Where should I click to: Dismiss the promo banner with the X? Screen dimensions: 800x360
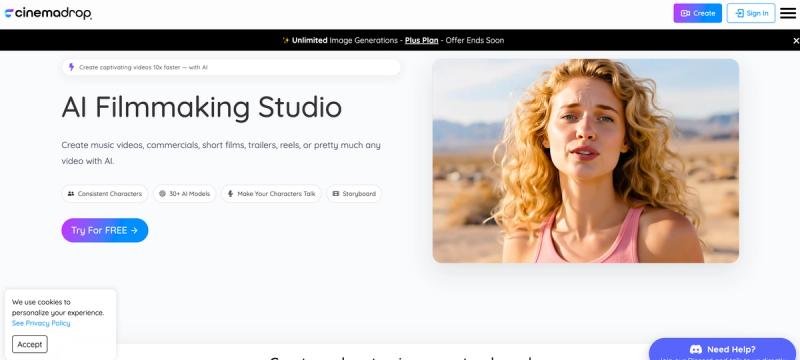(795, 41)
